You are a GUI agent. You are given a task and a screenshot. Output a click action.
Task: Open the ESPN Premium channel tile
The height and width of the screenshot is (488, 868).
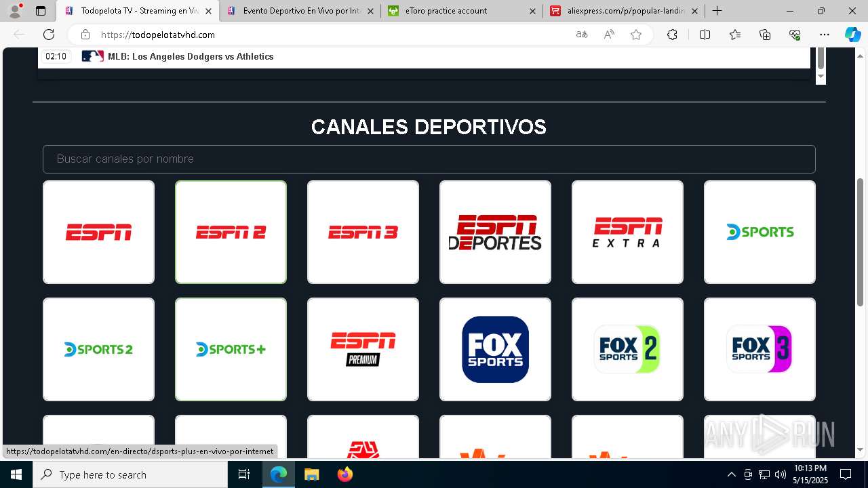coord(363,349)
